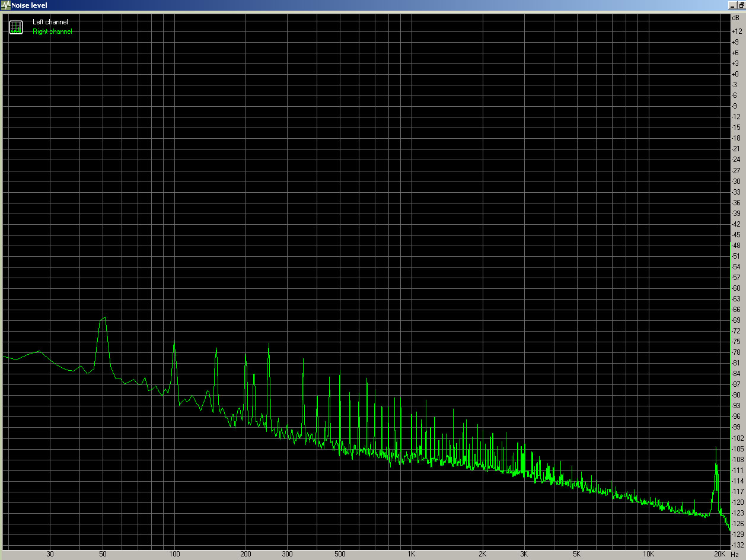
Task: Click the -132 dB axis label
Action: (x=737, y=545)
